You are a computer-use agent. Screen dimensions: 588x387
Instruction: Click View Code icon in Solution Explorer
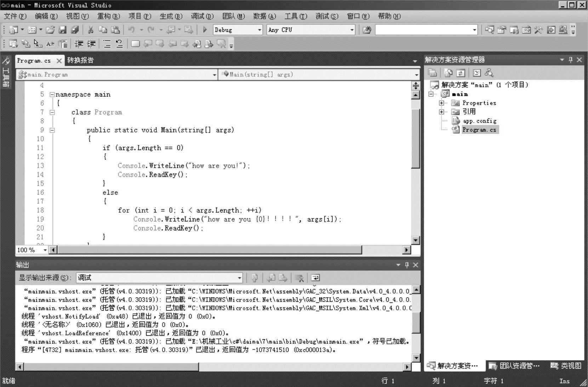pos(477,73)
